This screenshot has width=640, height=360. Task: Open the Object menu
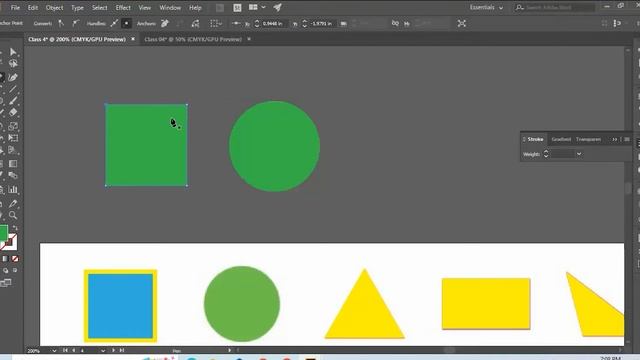[54, 8]
